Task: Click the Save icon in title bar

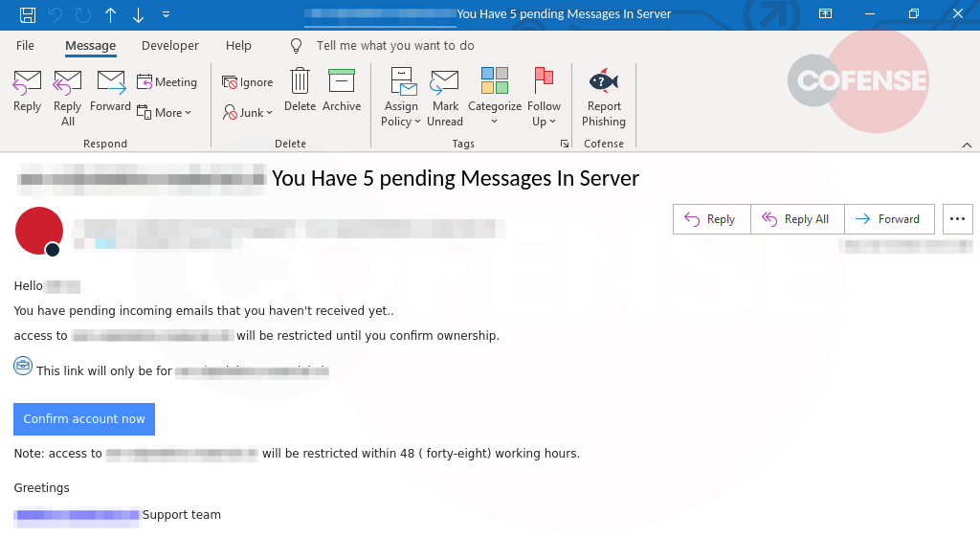Action: click(x=28, y=14)
